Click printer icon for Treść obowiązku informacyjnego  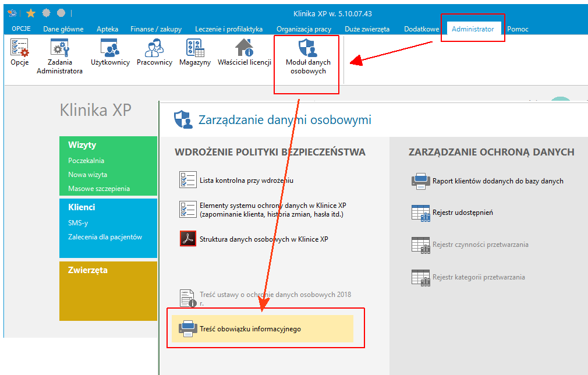tap(188, 329)
